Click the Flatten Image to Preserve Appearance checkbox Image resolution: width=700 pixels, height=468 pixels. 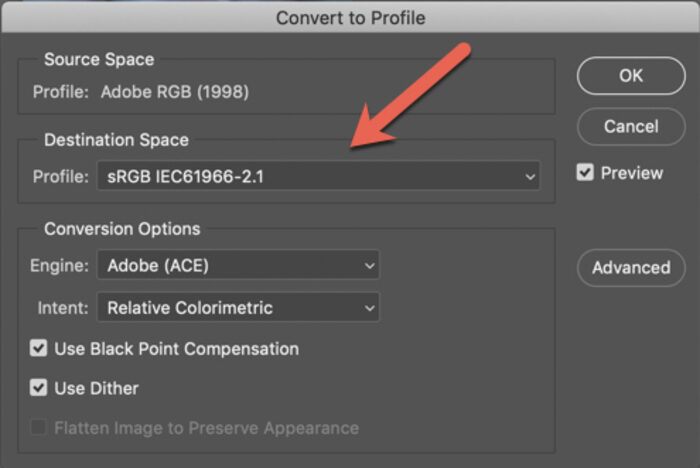click(38, 427)
